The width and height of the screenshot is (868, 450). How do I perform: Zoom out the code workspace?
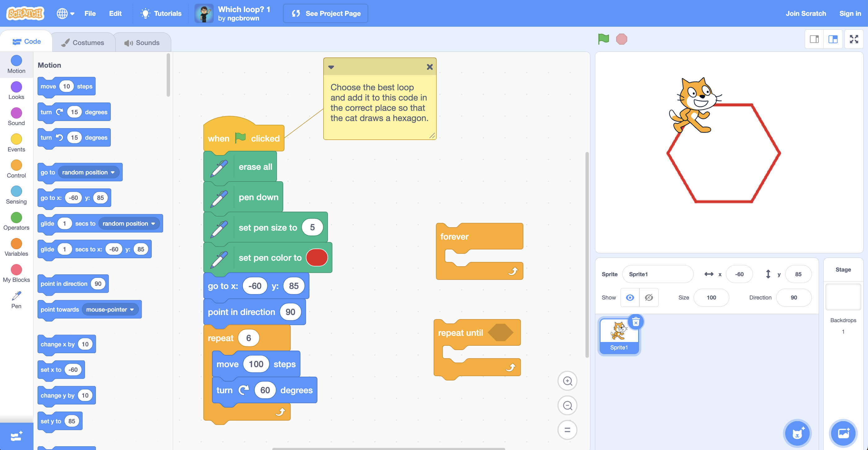[x=567, y=406]
